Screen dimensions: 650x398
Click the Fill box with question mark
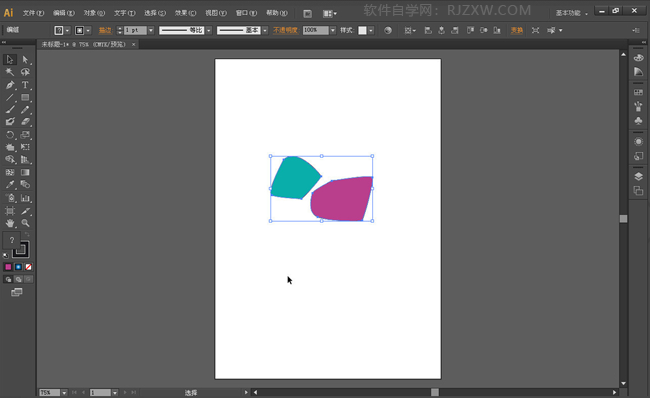pyautogui.click(x=12, y=240)
